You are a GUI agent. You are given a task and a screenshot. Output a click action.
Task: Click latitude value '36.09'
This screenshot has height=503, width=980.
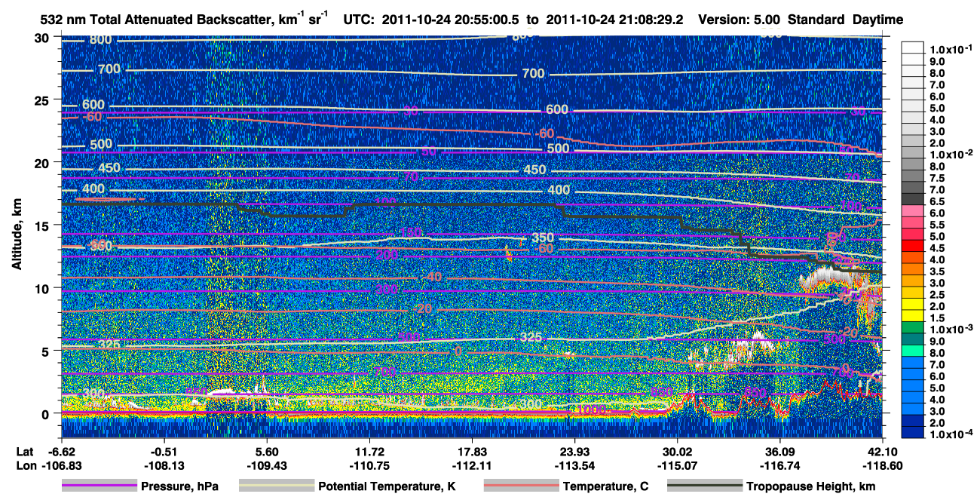(x=780, y=452)
